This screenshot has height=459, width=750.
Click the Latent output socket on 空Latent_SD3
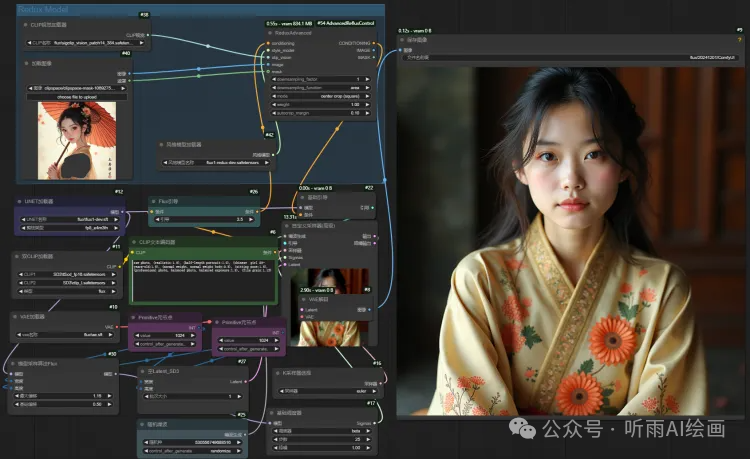click(246, 382)
